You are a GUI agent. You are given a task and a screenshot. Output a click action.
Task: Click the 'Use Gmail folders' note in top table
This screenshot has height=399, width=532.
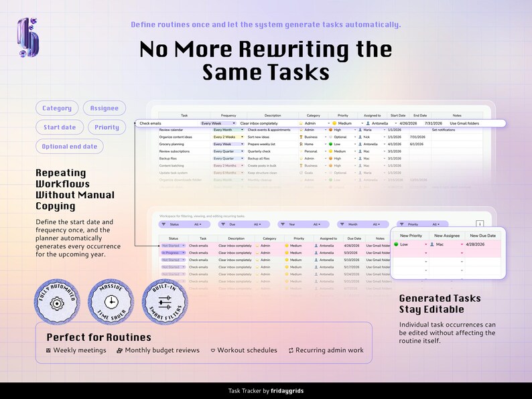[464, 123]
